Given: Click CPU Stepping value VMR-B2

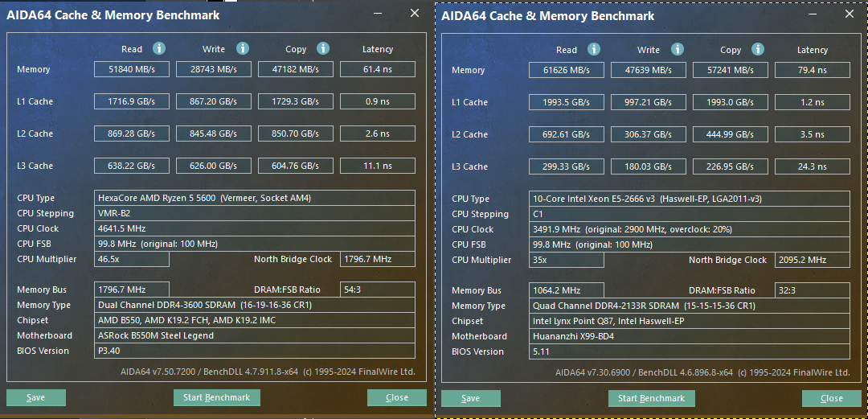Looking at the screenshot, I should (x=255, y=213).
